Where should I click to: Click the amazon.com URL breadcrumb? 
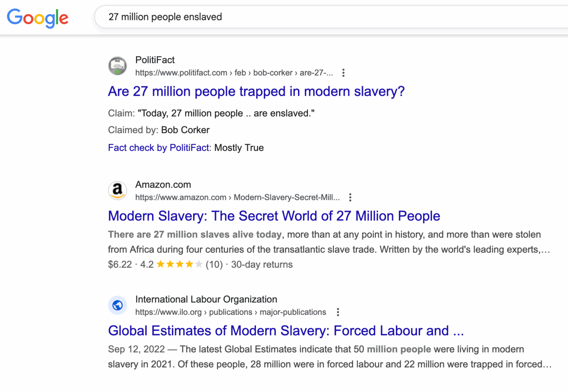click(x=237, y=197)
